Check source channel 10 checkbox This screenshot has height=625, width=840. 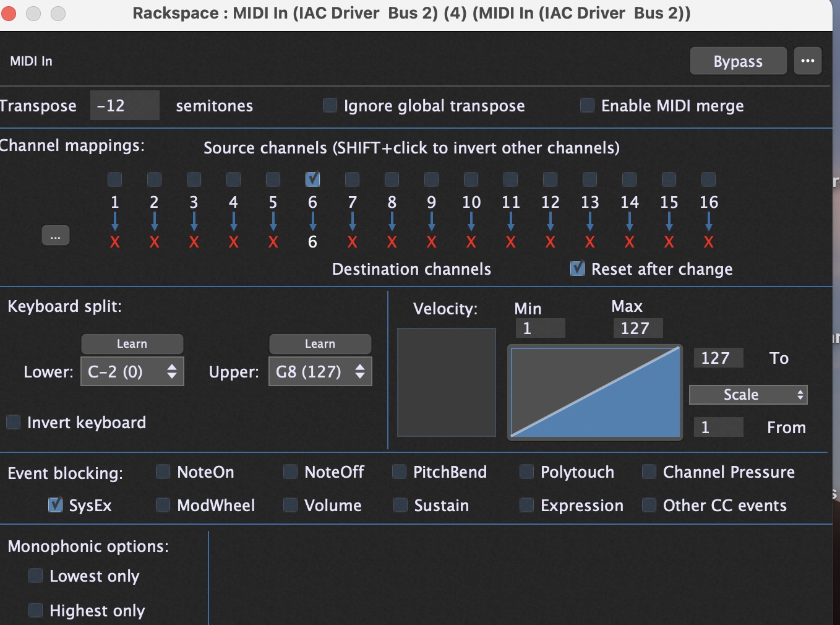(471, 179)
